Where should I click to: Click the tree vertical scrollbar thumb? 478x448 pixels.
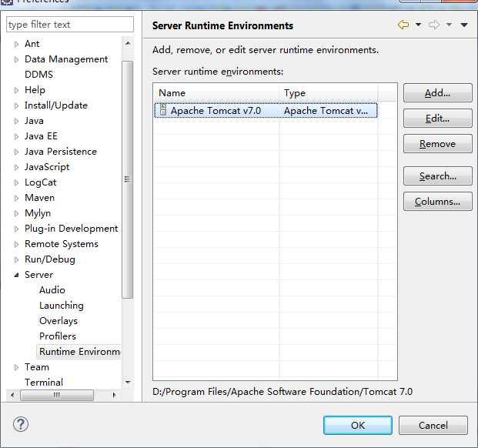(x=128, y=179)
